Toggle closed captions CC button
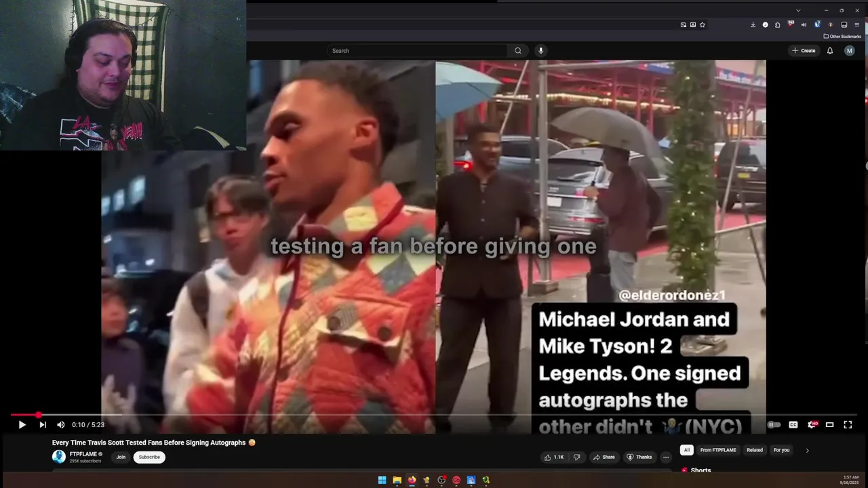The height and width of the screenshot is (488, 868). click(793, 425)
